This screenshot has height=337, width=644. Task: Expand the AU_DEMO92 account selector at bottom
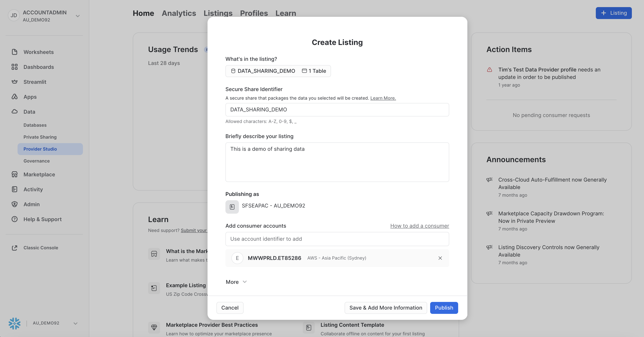pyautogui.click(x=75, y=323)
